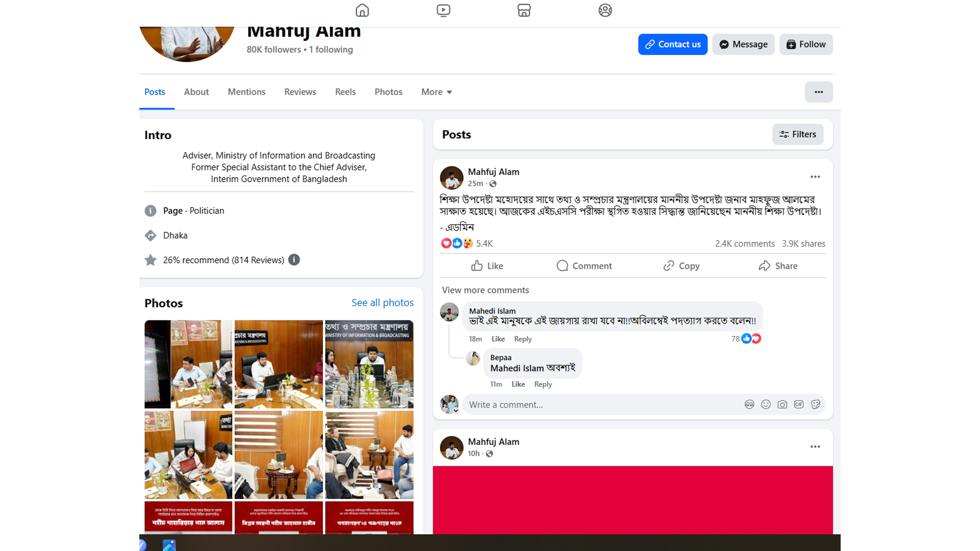The image size is (980, 551).
Task: Open options menu of the 10h post
Action: [815, 446]
